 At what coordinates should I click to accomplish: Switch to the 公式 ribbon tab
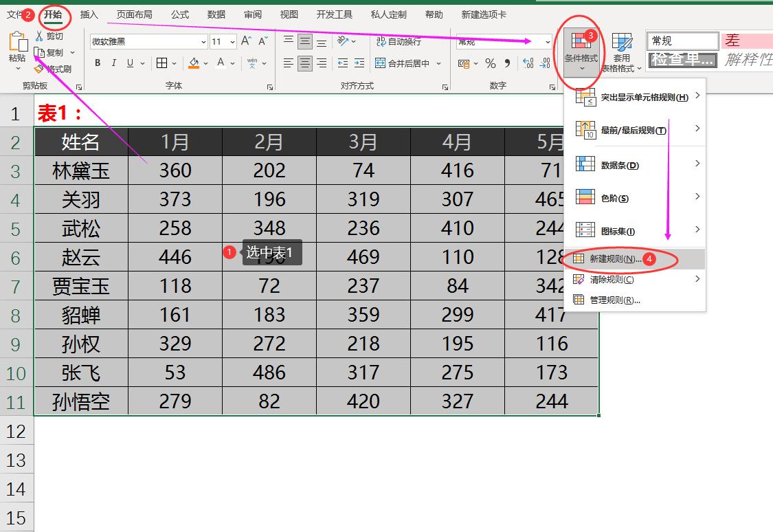[180, 14]
